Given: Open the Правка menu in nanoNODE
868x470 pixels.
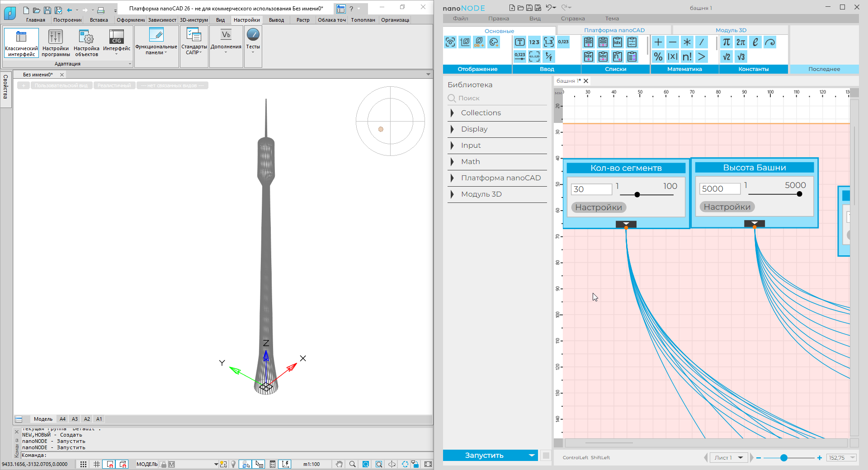Looking at the screenshot, I should coord(498,19).
